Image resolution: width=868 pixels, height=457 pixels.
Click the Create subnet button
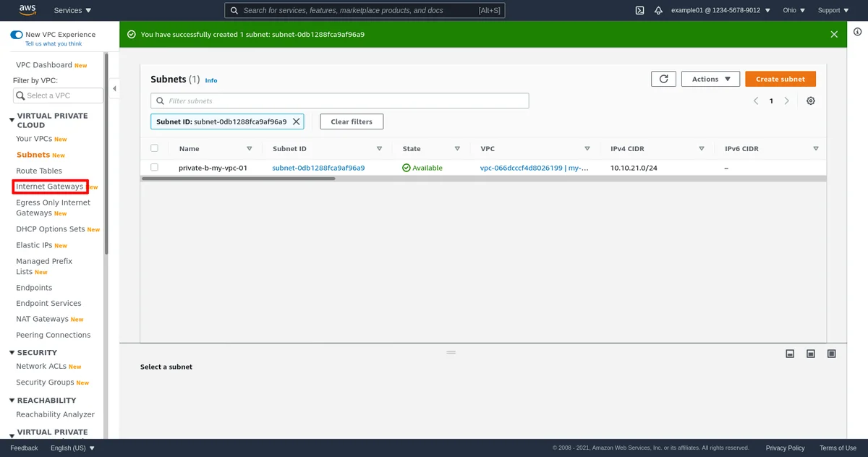coord(780,79)
